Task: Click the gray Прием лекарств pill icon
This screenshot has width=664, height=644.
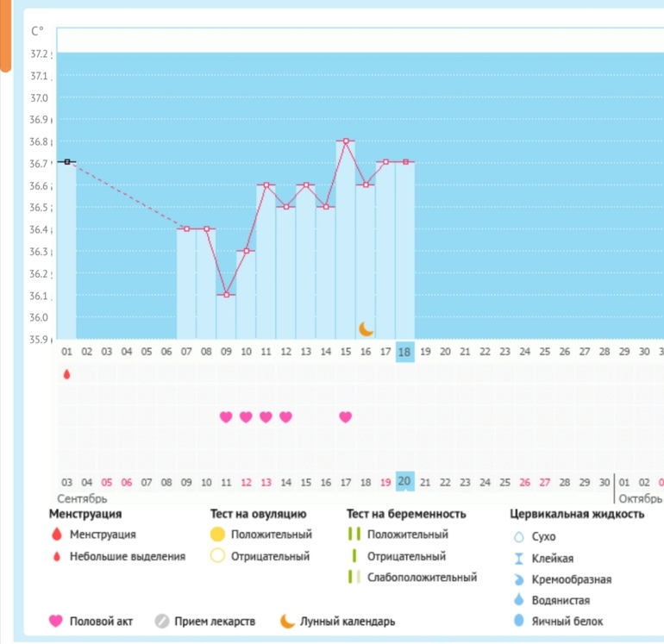Action: click(161, 621)
